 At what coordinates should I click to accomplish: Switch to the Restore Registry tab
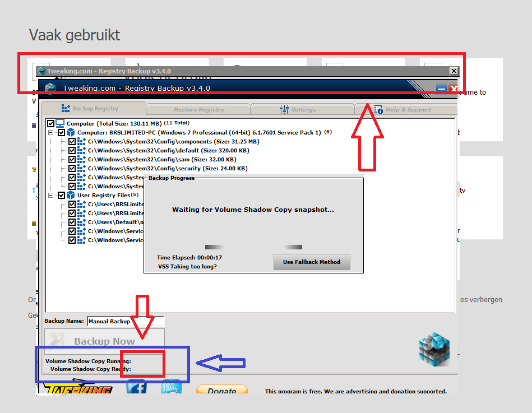click(198, 109)
